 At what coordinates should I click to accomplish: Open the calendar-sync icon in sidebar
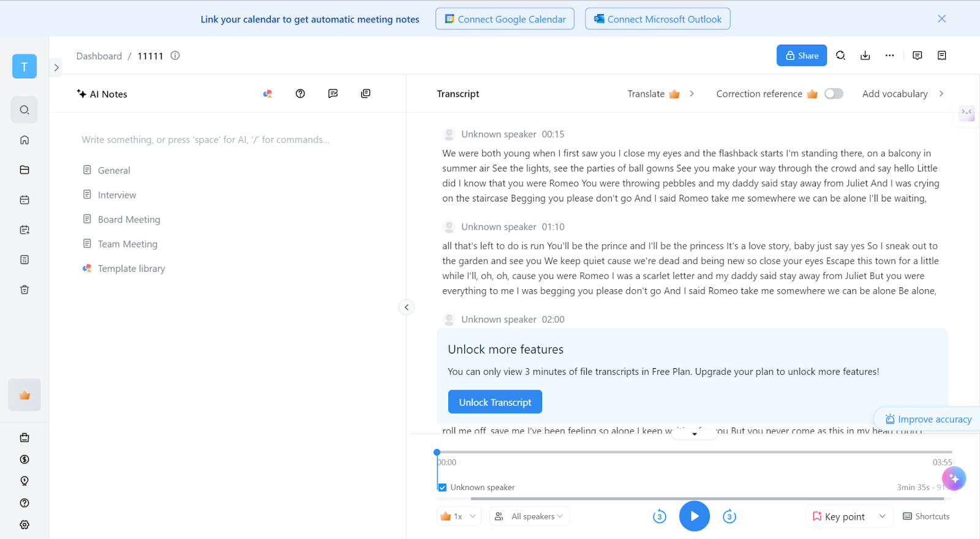tap(24, 230)
